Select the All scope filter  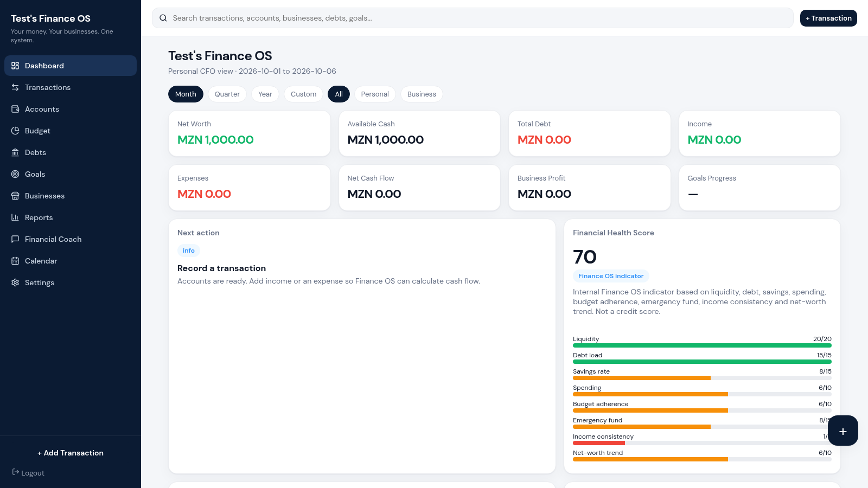[x=339, y=94]
